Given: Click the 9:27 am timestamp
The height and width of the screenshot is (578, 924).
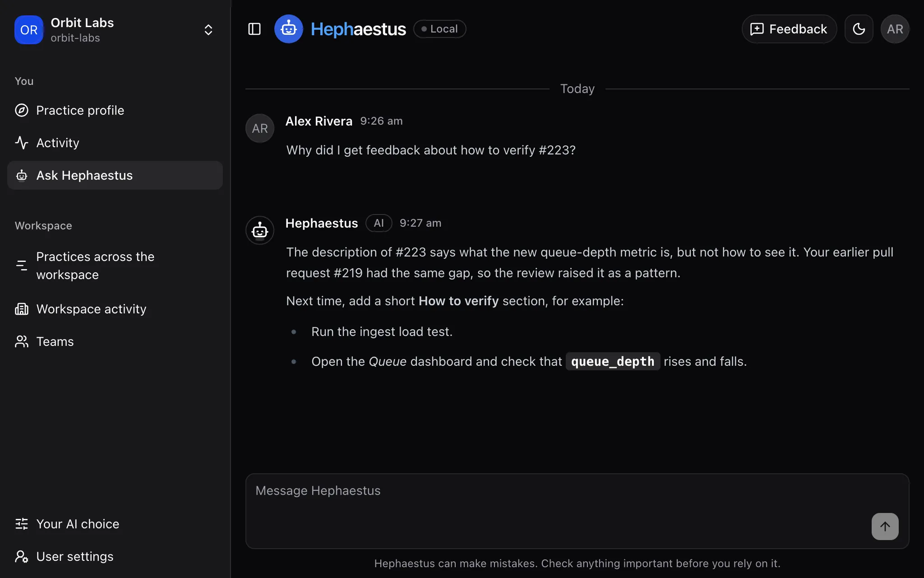Looking at the screenshot, I should tap(420, 223).
